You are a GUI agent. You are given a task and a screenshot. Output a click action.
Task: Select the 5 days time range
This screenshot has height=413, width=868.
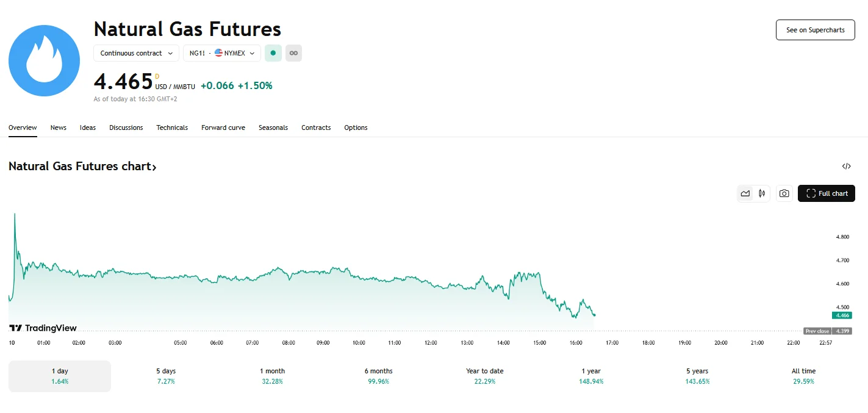165,376
